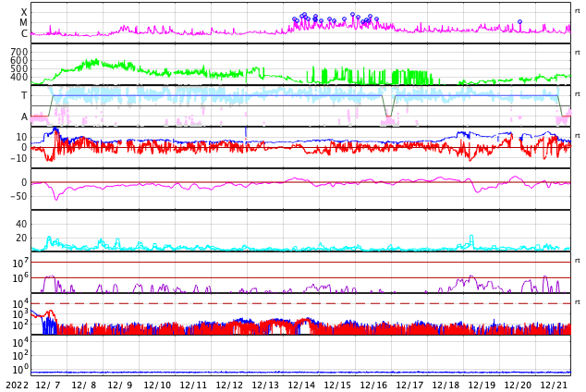
Task: Select the 12/13 date label
Action: [x=264, y=386]
